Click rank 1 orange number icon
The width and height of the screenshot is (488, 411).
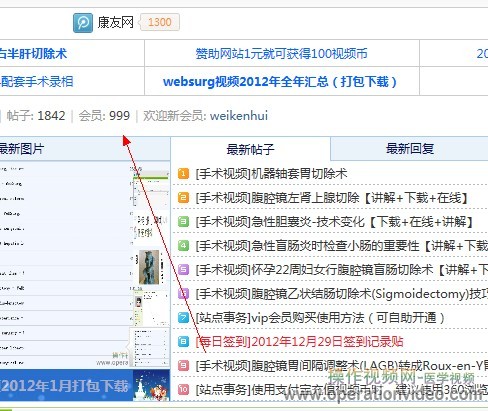point(183,174)
